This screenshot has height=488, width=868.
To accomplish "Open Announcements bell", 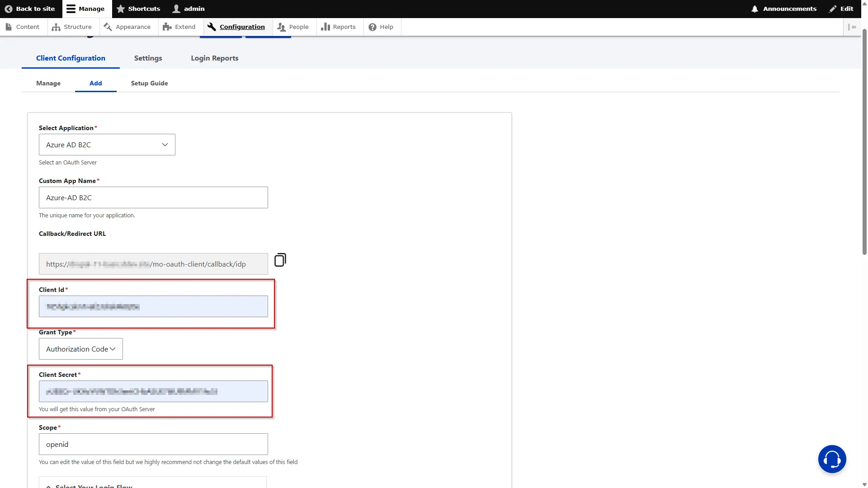I will click(783, 9).
